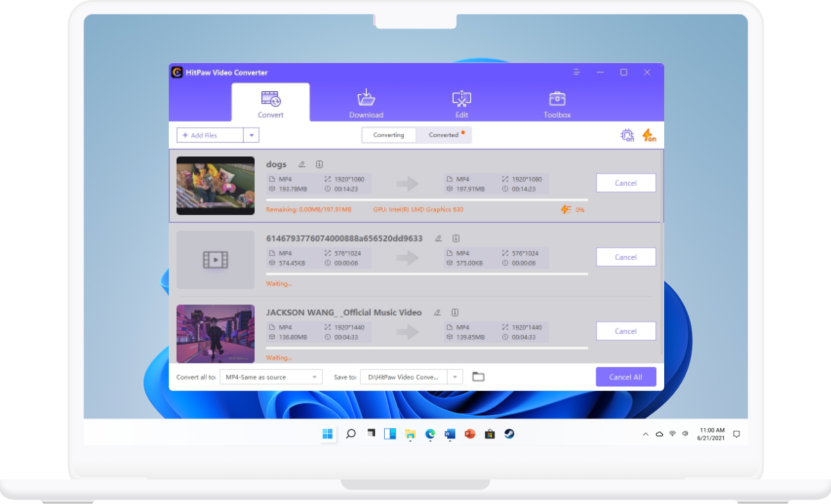Show hidden system tray icons chevron

point(645,434)
